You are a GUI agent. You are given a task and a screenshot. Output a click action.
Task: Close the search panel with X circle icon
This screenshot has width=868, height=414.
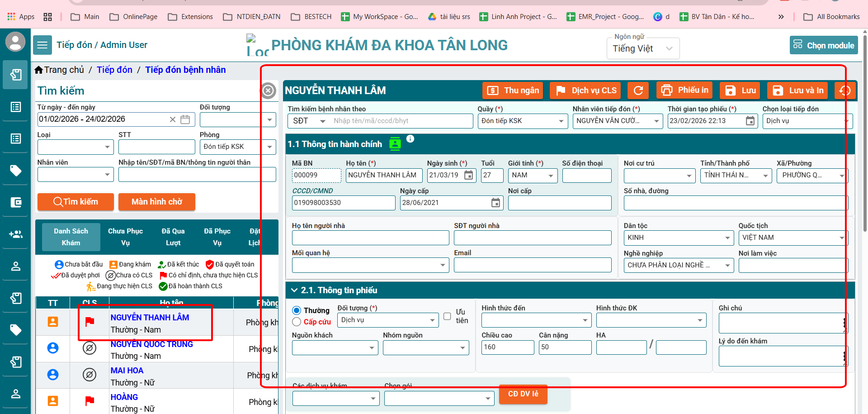pos(268,91)
